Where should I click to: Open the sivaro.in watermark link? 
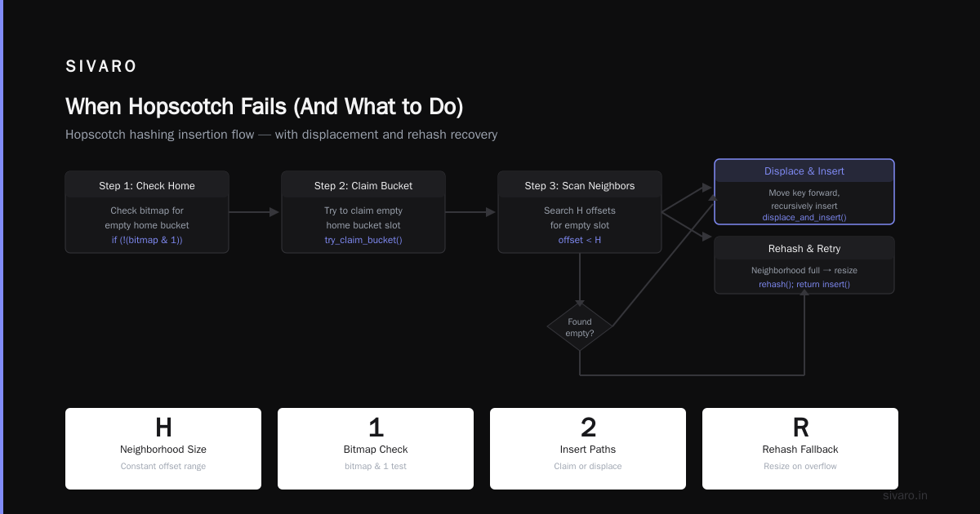pyautogui.click(x=905, y=495)
